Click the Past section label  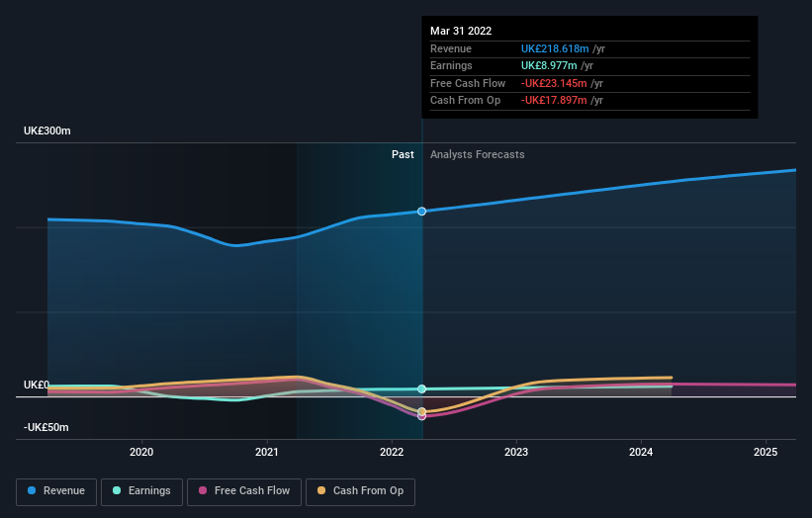pos(403,154)
